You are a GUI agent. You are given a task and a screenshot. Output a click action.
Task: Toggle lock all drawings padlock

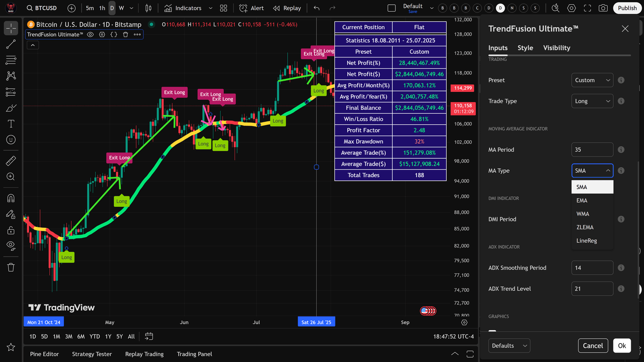11,230
